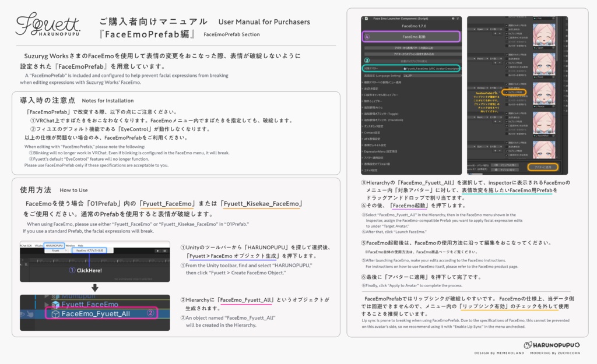Click the gear icon on オプション設定 button
Screen dimensions: 597x364
pos(496,169)
